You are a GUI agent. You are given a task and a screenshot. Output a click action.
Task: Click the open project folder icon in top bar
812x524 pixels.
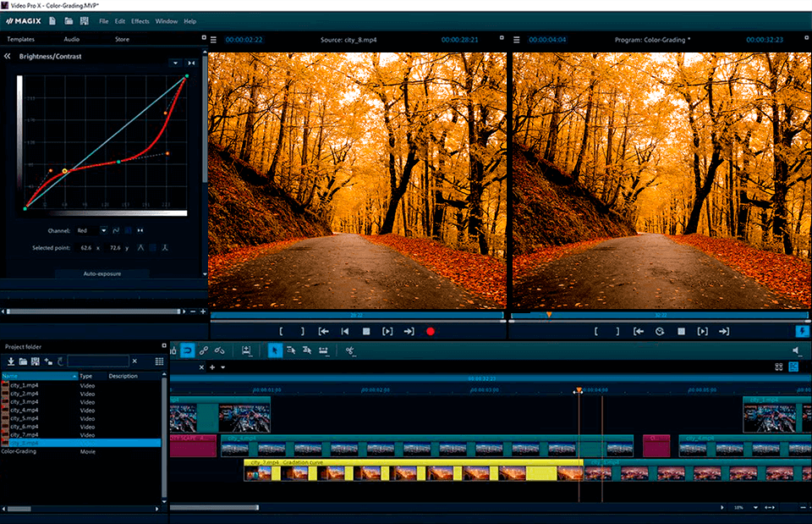[x=69, y=20]
